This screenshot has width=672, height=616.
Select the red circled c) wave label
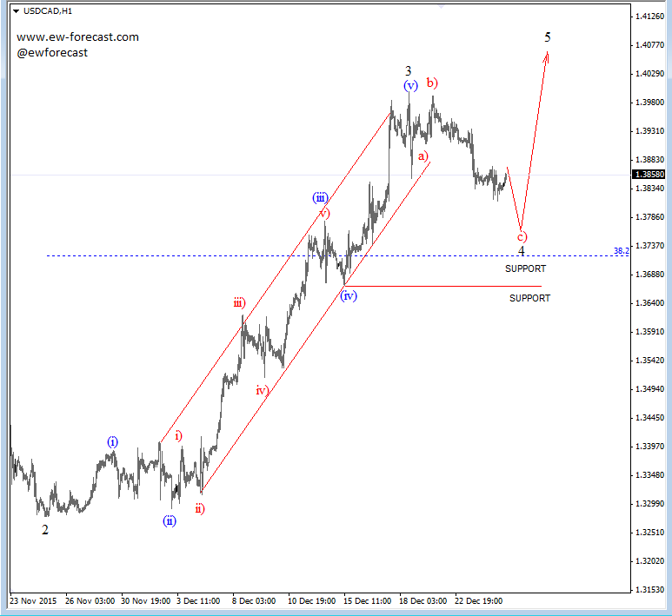point(522,235)
